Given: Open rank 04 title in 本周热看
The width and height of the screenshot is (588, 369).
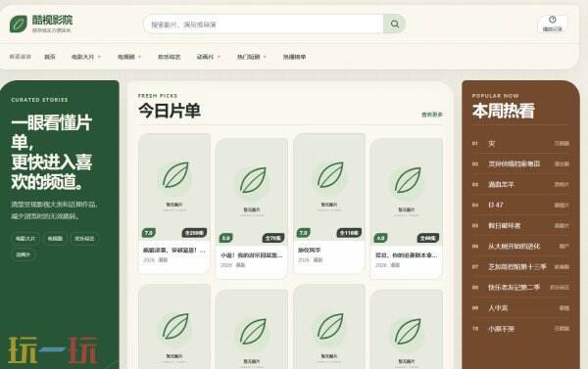Looking at the screenshot, I should 495,205.
